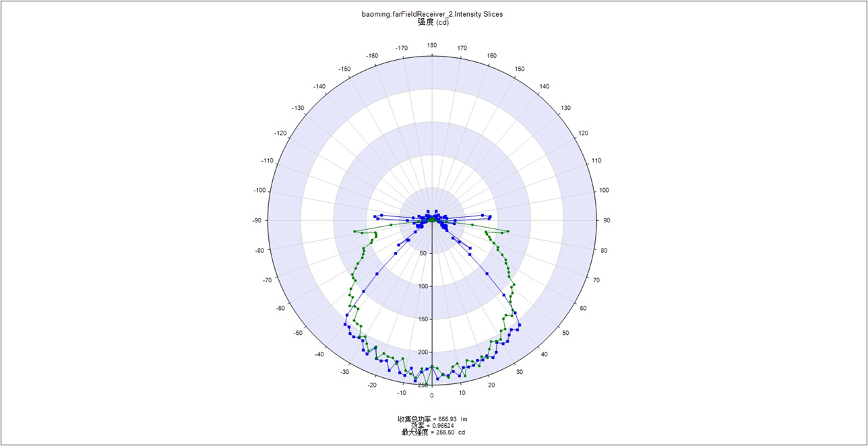The width and height of the screenshot is (868, 446).
Task: Pick the '-110' angle label
Action: 268,160
